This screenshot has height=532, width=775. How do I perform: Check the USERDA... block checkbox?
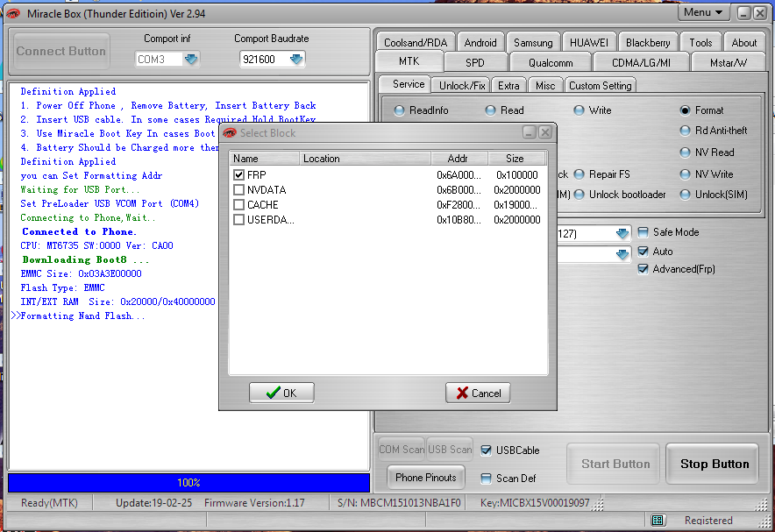tap(238, 219)
